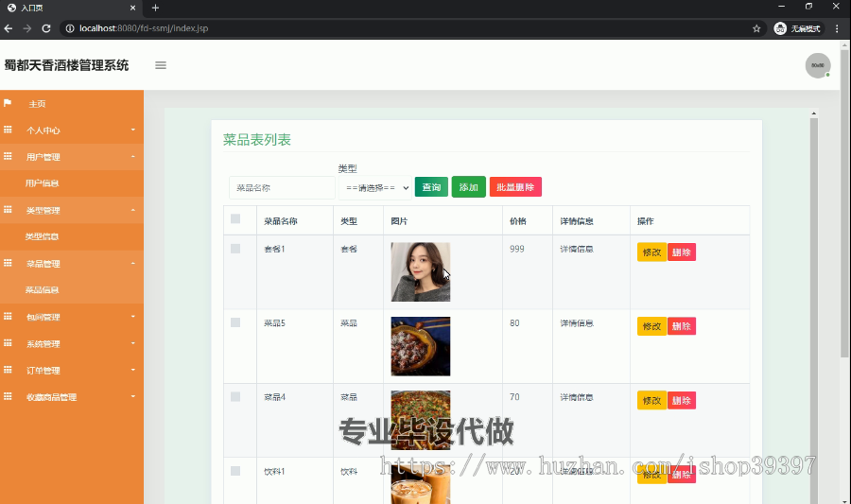Expand the 个人中心 menu arrow

click(133, 130)
